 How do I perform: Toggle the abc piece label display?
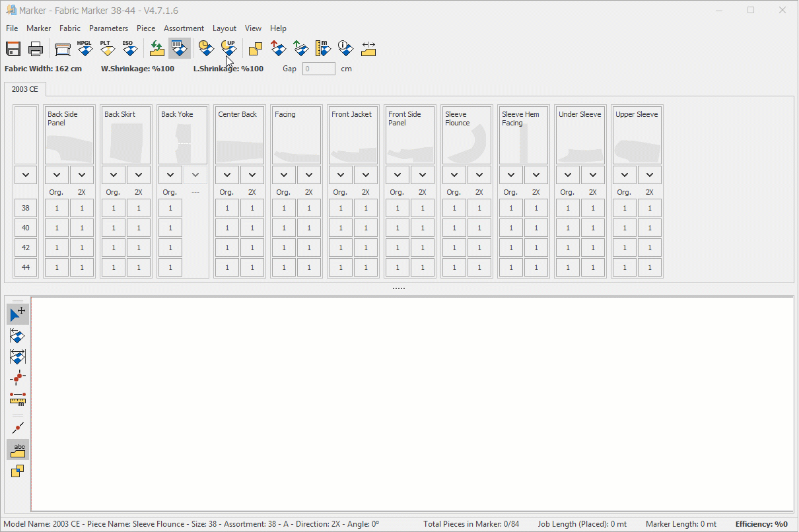click(18, 449)
